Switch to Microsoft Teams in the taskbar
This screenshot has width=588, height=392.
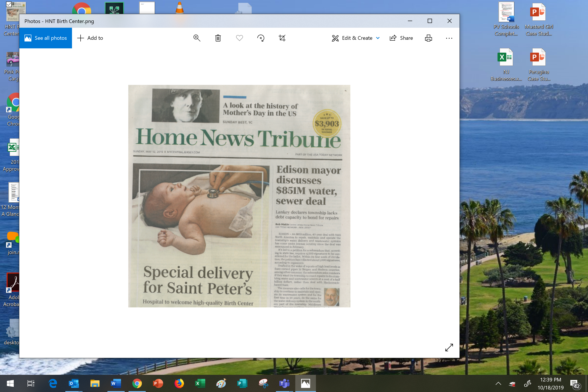[x=285, y=383]
